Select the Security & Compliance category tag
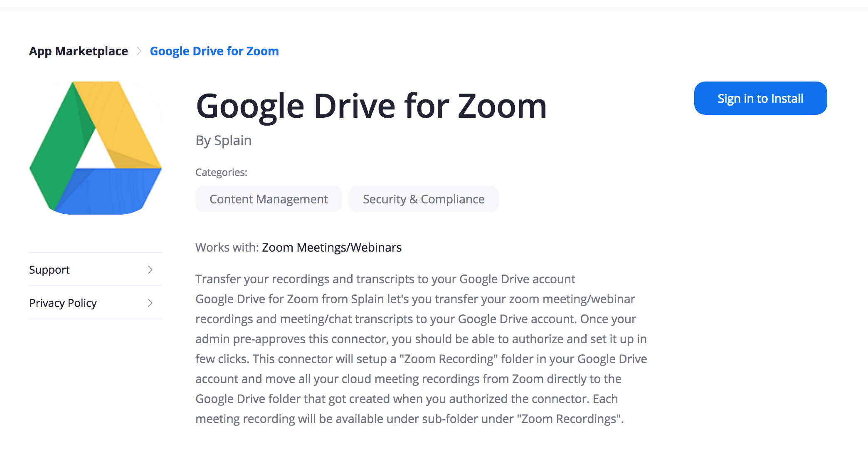The height and width of the screenshot is (460, 868). click(423, 199)
